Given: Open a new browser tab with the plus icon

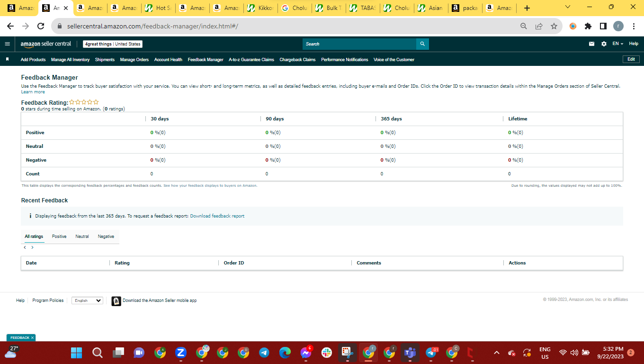Looking at the screenshot, I should [527, 8].
